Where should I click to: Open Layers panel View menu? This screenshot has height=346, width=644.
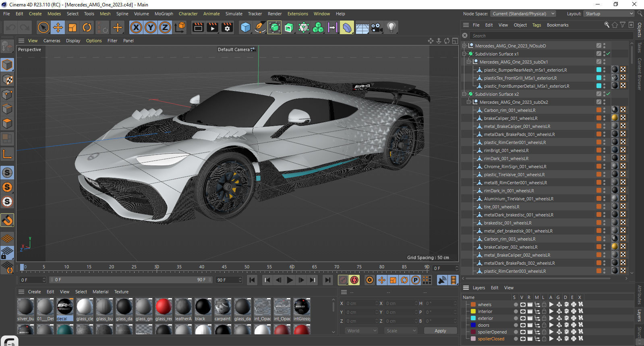click(x=509, y=288)
